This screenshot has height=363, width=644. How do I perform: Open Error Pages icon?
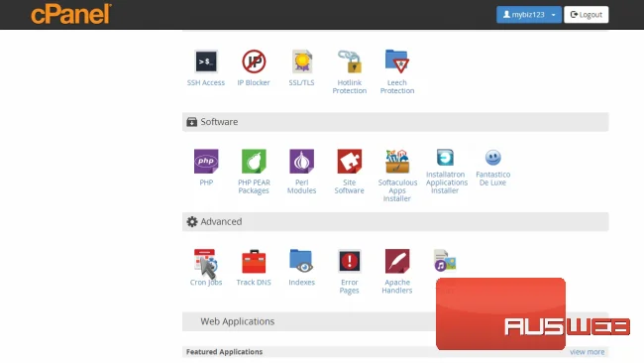coord(349,261)
